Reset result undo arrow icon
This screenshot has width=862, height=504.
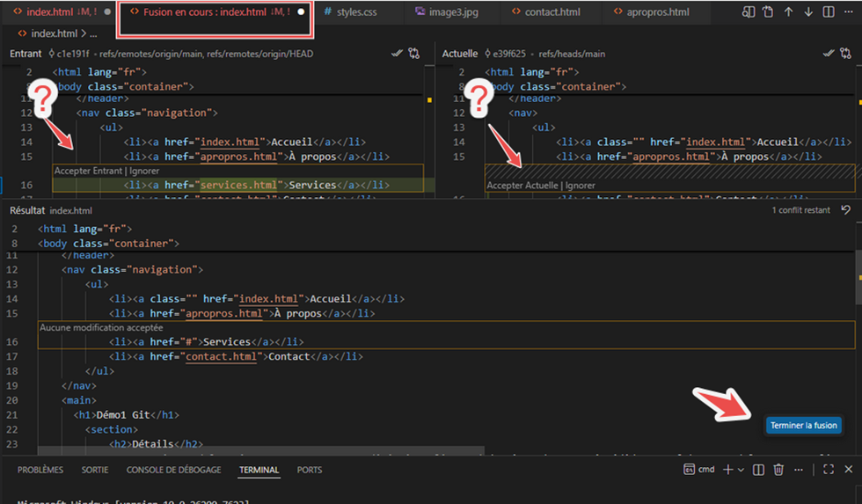coord(846,210)
